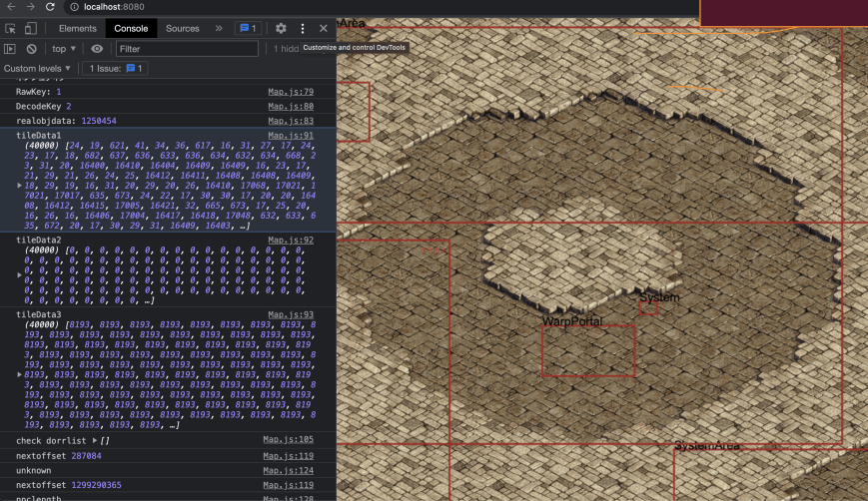Image resolution: width=868 pixels, height=501 pixels.
Task: Open the issues counter badge in toolbar
Action: pyautogui.click(x=248, y=28)
